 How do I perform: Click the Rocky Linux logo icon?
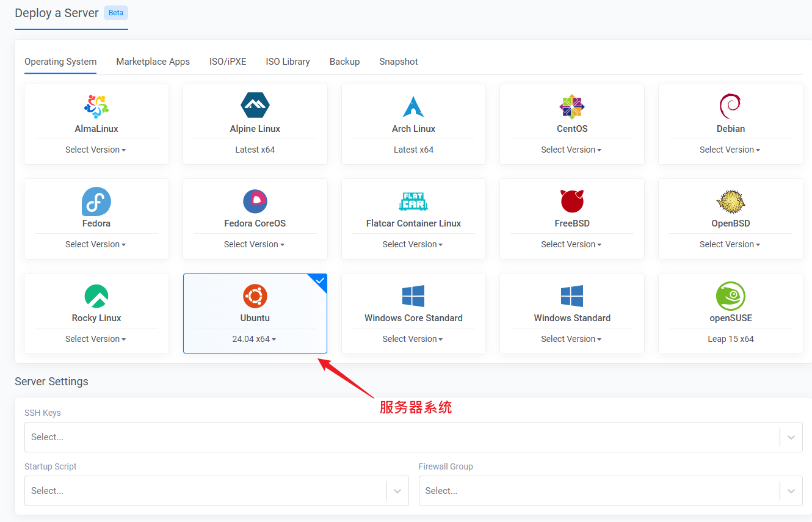pyautogui.click(x=96, y=296)
